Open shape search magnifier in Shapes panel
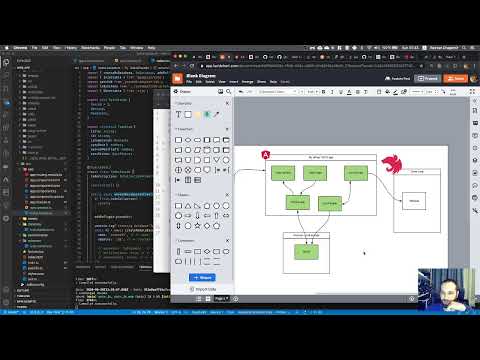 pyautogui.click(x=229, y=91)
